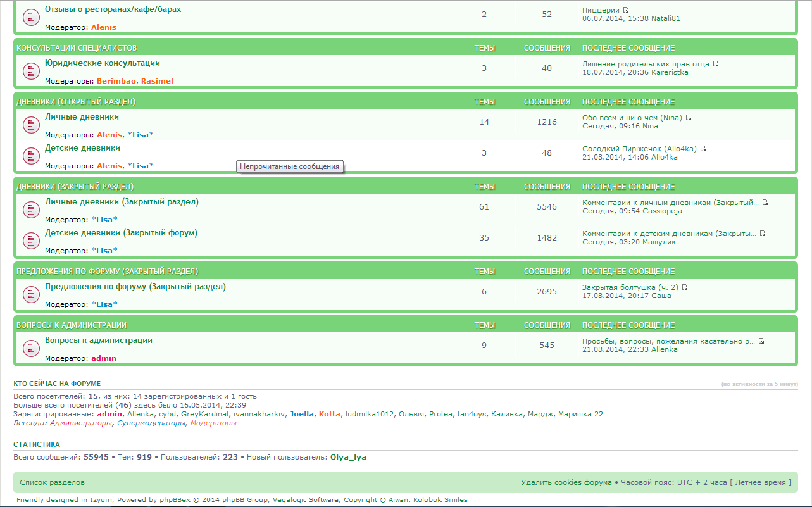Screen dimensions: 812x507
Task: Click the last-post icon after Обо всем и ни о чем (Nina)
Action: 688,118
